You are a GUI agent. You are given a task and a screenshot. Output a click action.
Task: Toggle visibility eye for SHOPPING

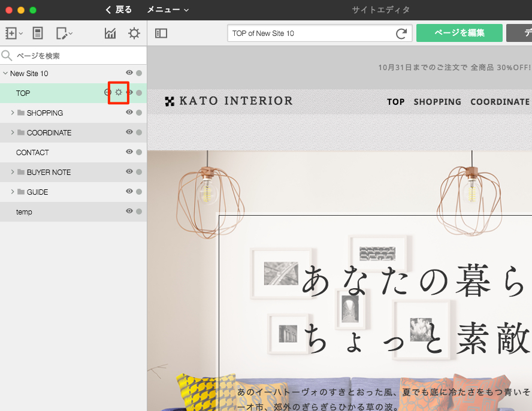pyautogui.click(x=129, y=112)
